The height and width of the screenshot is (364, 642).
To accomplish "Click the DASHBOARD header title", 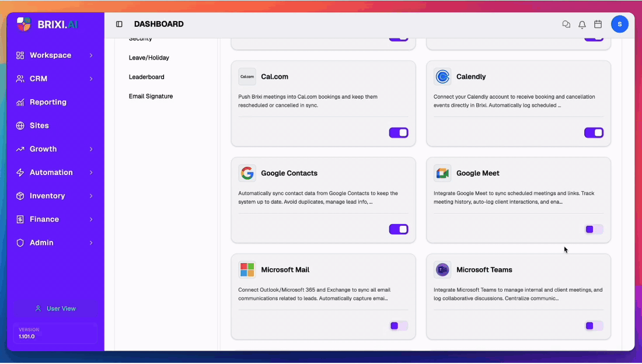I will tap(159, 24).
